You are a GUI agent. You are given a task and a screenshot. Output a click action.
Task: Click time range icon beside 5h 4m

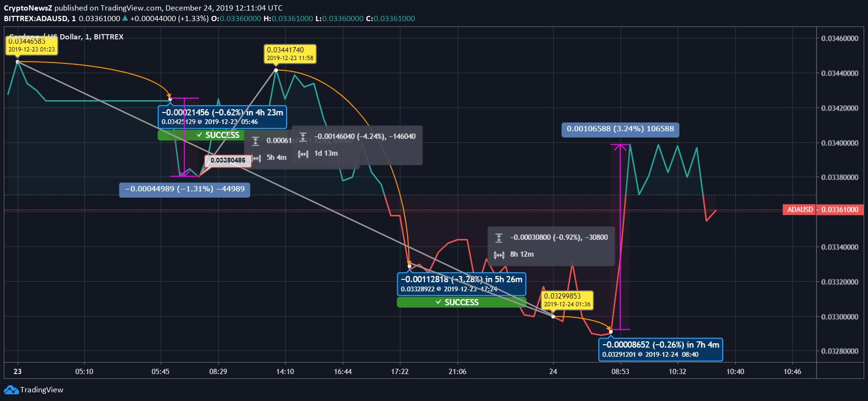click(257, 158)
